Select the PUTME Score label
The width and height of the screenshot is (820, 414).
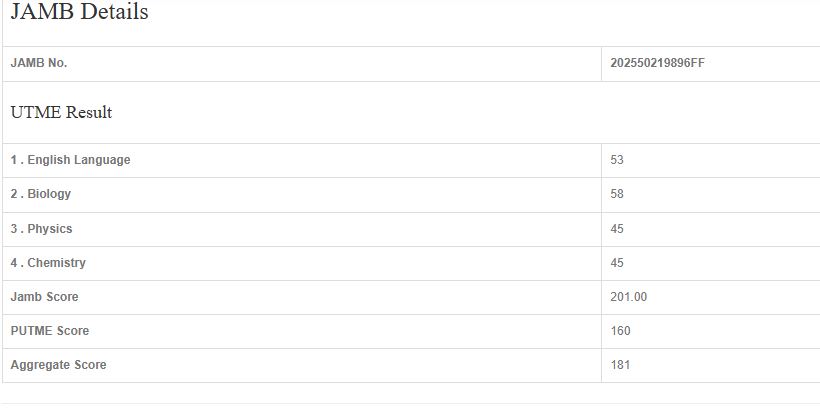coord(49,331)
